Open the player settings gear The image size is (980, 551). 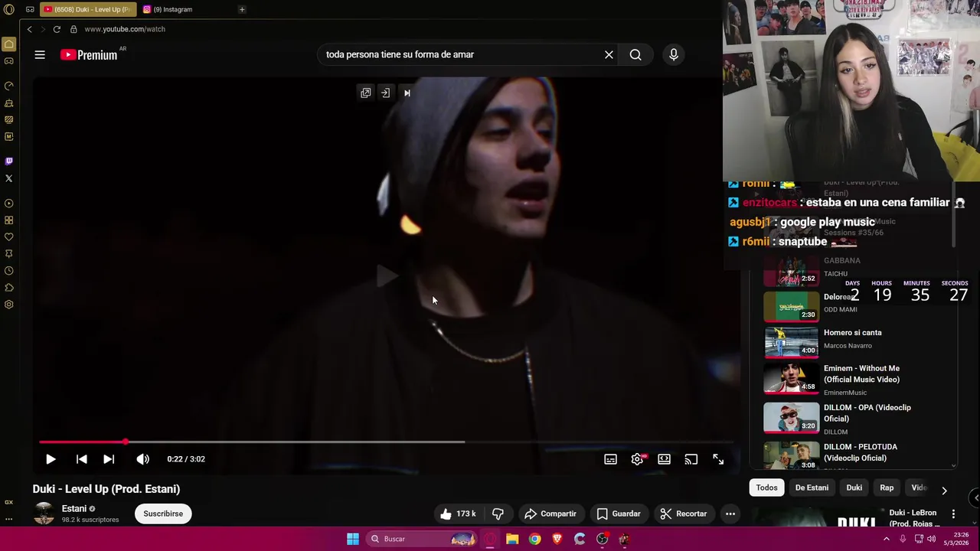click(x=637, y=459)
